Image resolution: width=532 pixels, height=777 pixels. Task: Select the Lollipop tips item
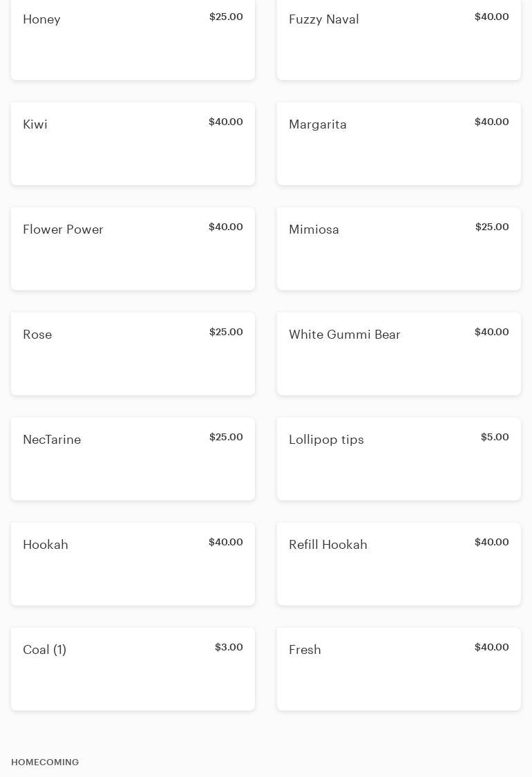(399, 459)
